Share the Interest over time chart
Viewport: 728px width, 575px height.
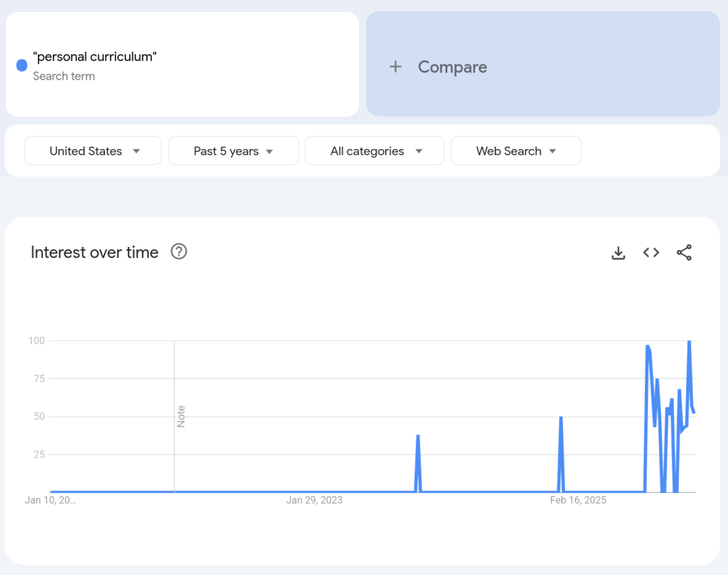684,253
